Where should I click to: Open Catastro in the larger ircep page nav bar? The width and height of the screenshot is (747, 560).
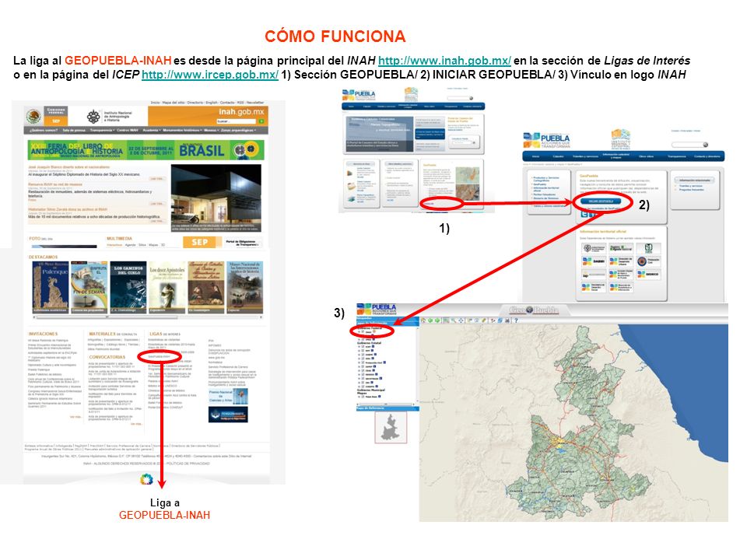coord(558,156)
